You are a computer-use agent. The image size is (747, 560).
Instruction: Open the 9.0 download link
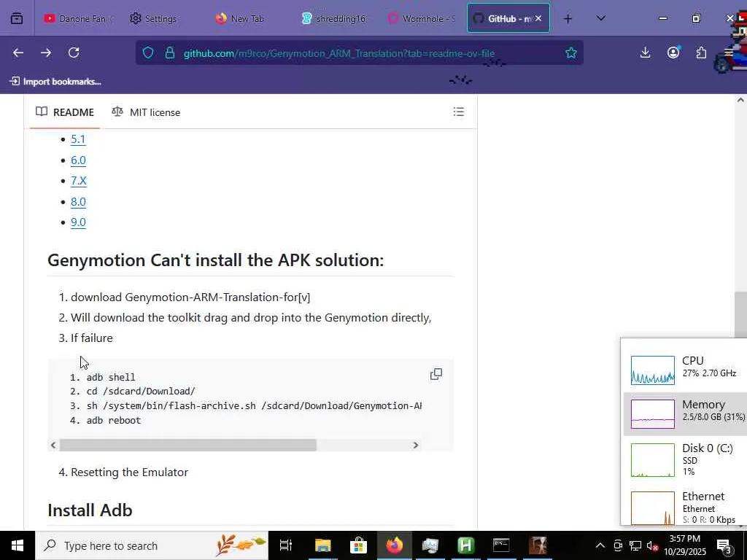[78, 222]
